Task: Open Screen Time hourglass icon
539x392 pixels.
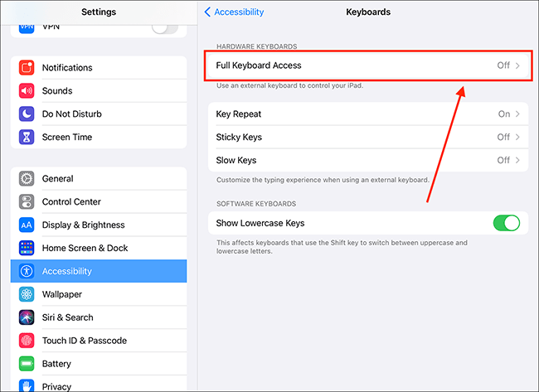Action: 27,137
